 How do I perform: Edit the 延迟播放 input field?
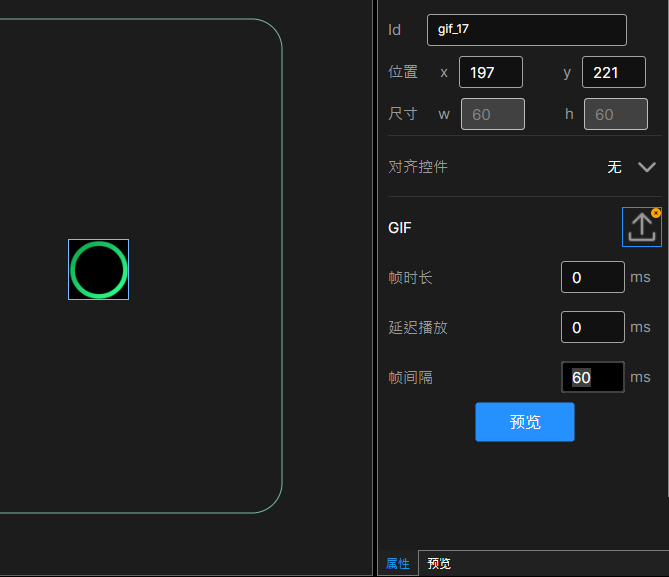(593, 327)
